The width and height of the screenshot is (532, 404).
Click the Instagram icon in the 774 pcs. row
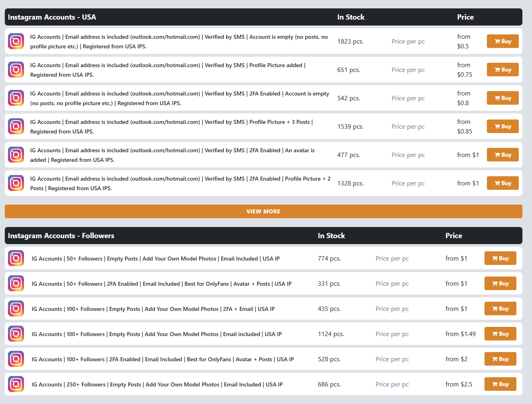[16, 258]
